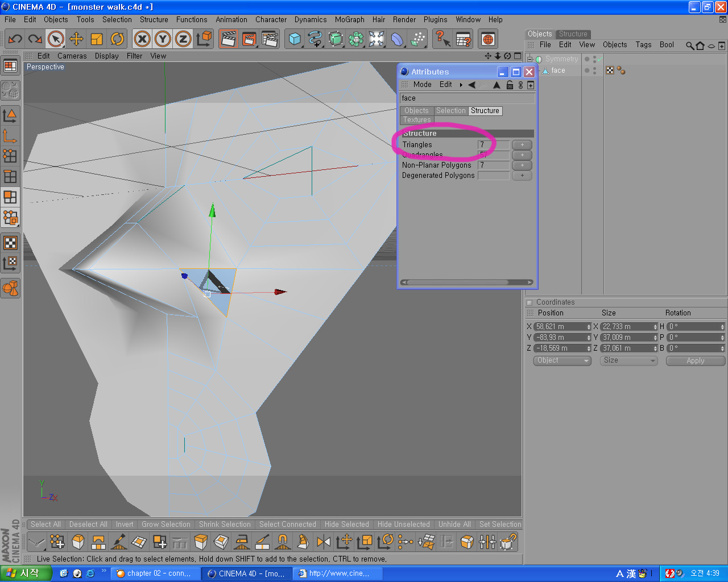Open the Array modeling objects palette

click(x=356, y=39)
